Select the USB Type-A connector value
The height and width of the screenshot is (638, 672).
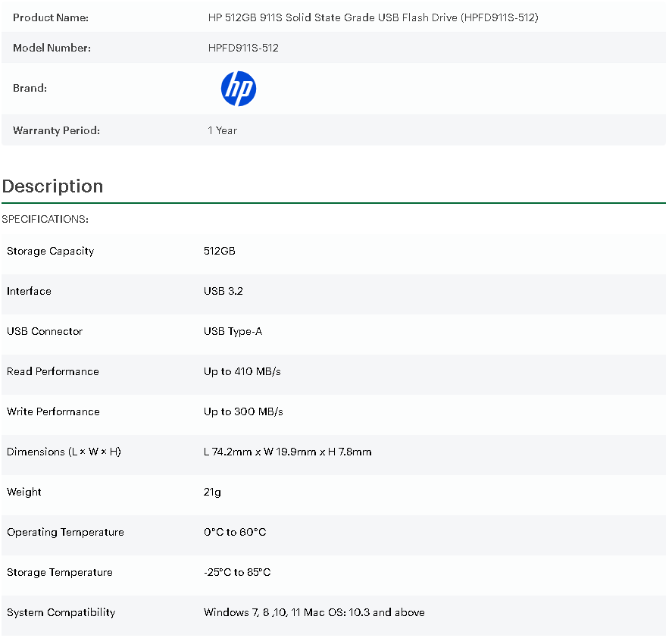[x=233, y=331]
